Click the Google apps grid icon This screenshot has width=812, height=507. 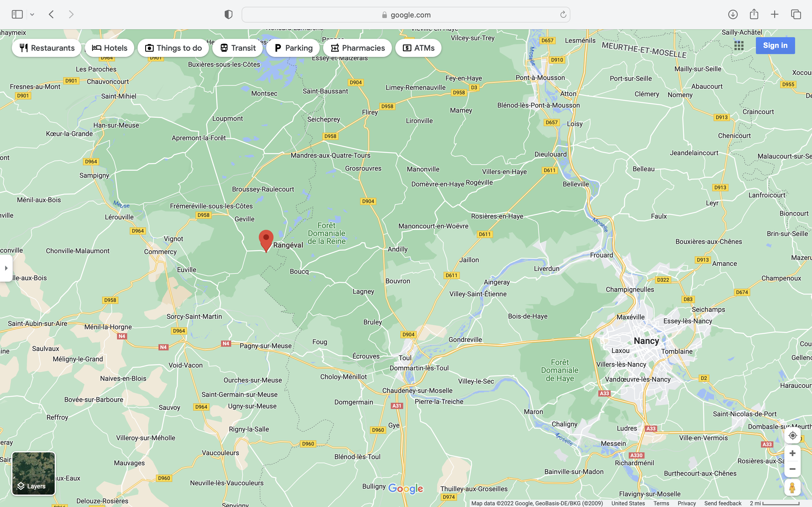[x=739, y=46]
